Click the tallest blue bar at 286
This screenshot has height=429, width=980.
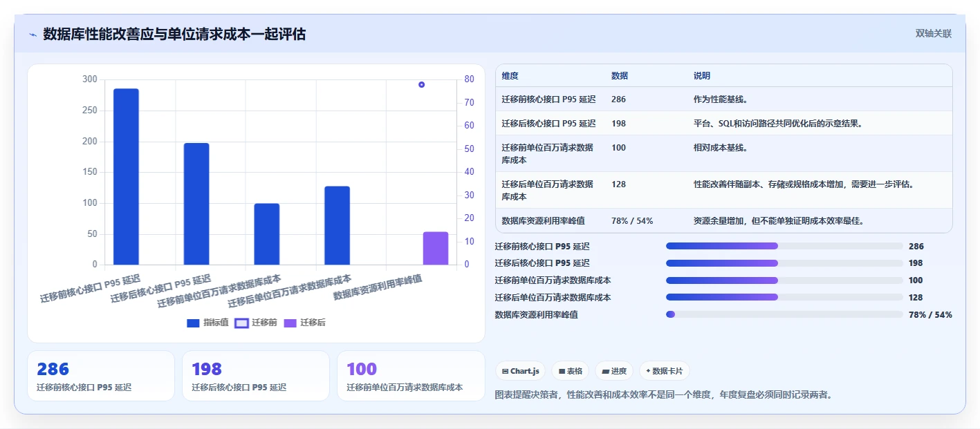(x=126, y=177)
